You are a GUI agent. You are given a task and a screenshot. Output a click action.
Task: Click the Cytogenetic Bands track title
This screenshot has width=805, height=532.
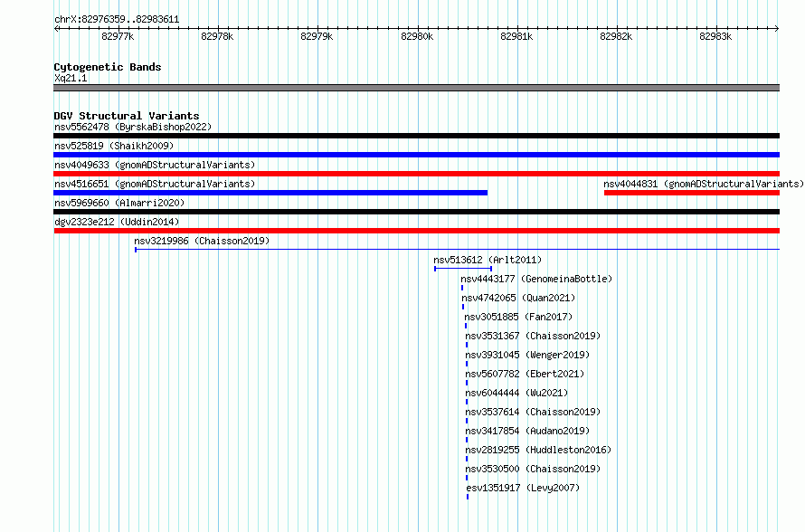coord(108,67)
